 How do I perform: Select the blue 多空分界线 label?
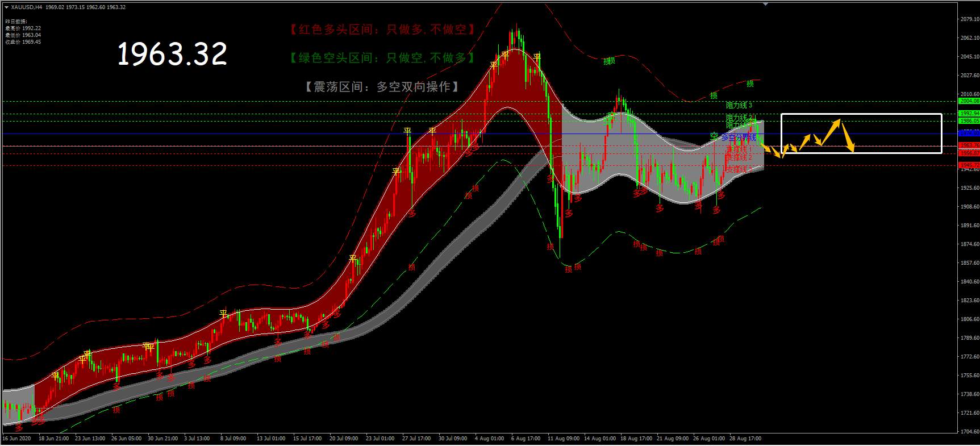pyautogui.click(x=739, y=137)
